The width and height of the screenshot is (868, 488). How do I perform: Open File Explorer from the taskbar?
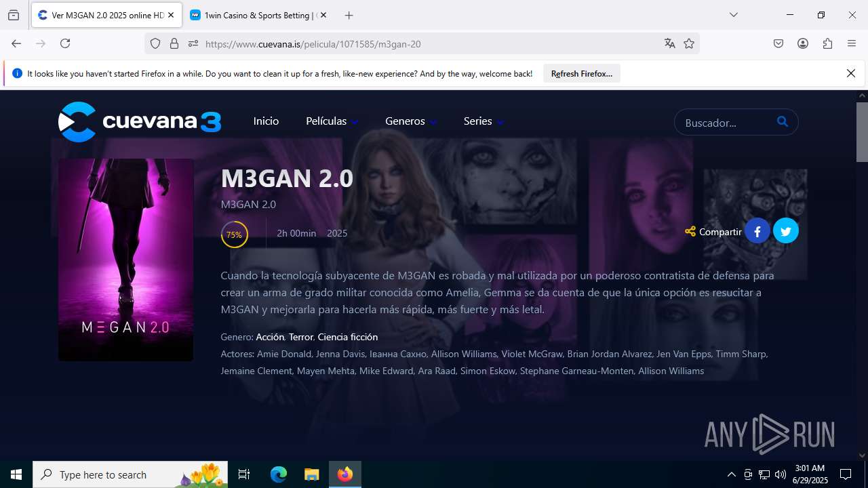pos(311,474)
